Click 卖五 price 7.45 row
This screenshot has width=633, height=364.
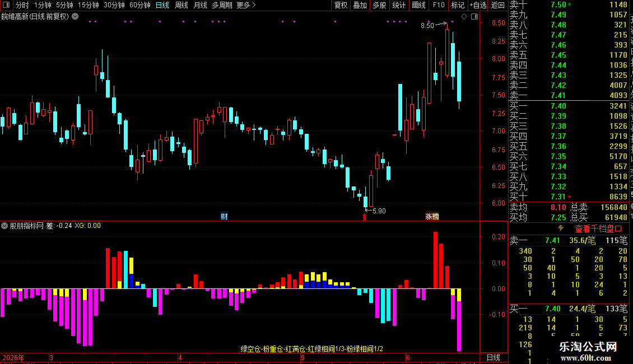pyautogui.click(x=569, y=55)
